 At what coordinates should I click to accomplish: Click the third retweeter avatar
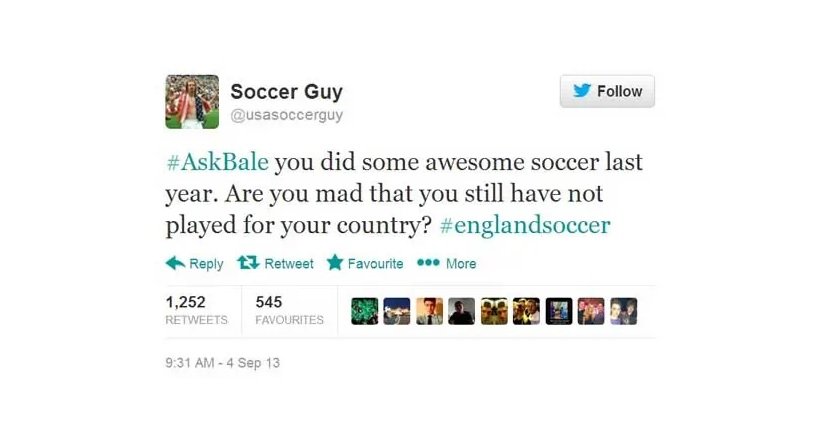click(x=429, y=311)
